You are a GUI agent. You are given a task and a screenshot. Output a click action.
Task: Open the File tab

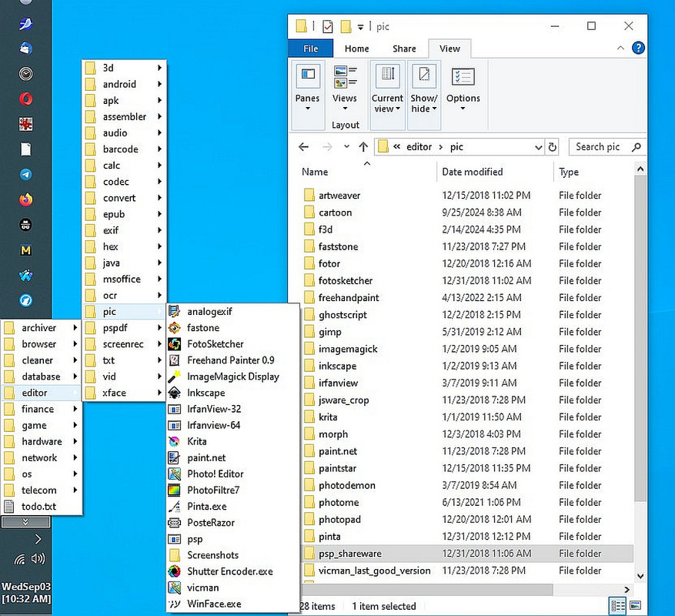pyautogui.click(x=310, y=49)
